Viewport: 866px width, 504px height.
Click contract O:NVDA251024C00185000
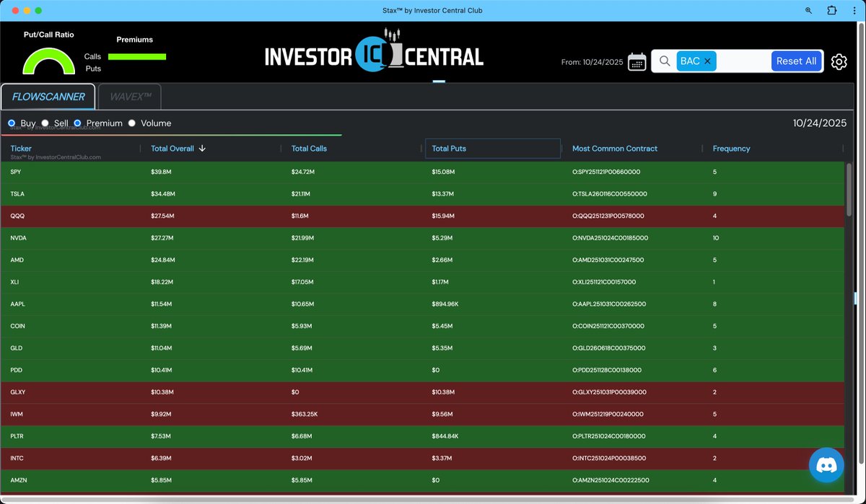tap(611, 238)
